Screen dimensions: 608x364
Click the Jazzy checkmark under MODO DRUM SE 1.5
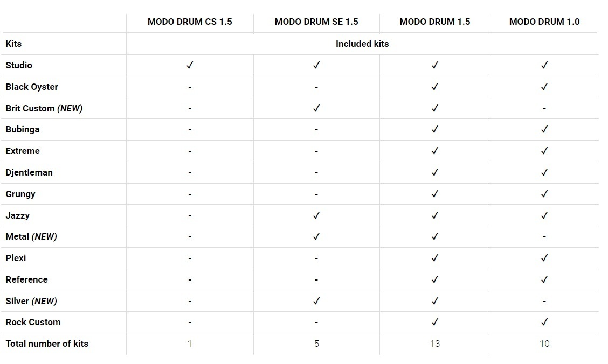(x=316, y=215)
